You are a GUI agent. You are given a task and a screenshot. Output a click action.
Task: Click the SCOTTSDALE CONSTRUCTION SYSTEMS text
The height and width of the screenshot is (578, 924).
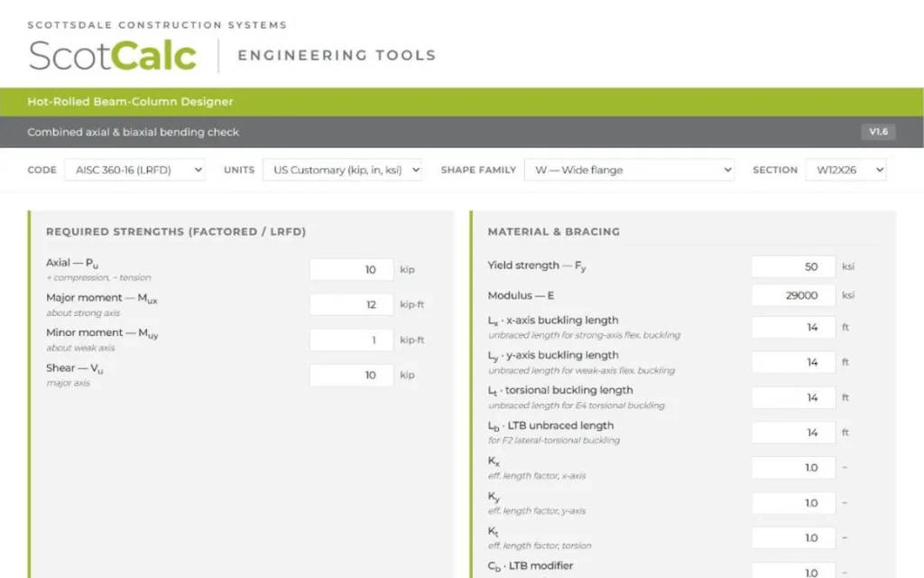pyautogui.click(x=157, y=24)
